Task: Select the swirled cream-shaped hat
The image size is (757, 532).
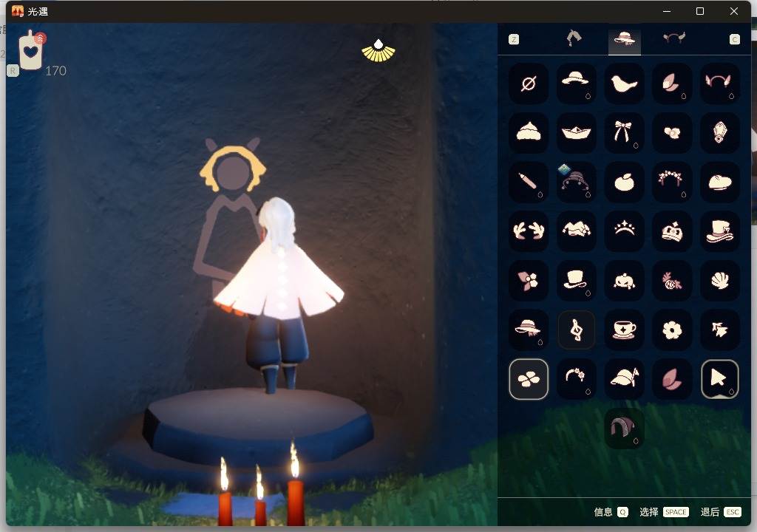Action: click(x=529, y=133)
